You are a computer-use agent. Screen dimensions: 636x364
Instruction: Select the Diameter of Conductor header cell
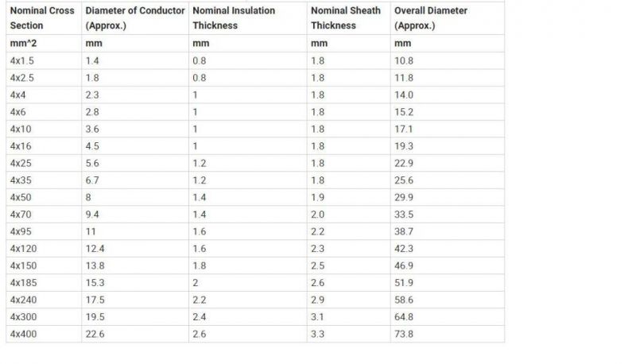[x=134, y=17]
